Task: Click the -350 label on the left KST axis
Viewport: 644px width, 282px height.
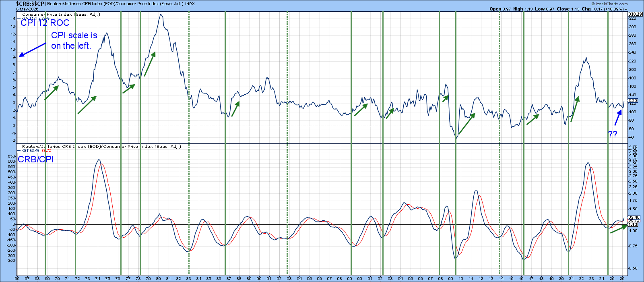Action: click(x=11, y=261)
